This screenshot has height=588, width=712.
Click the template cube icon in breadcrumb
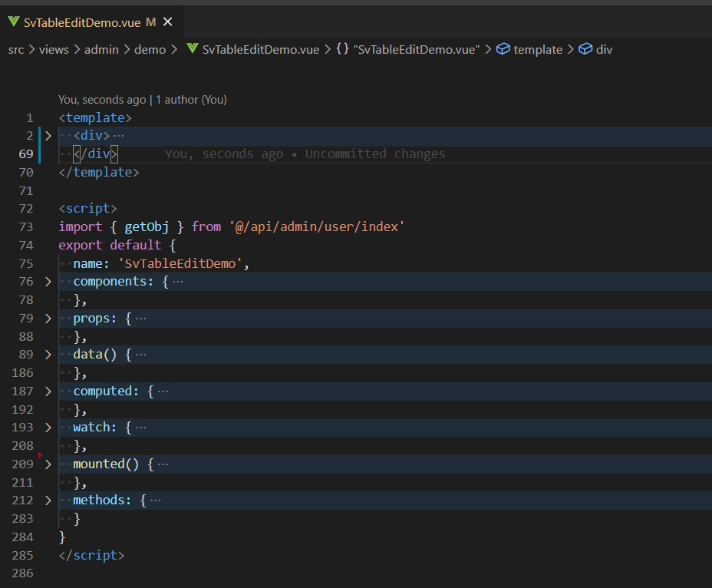click(503, 48)
